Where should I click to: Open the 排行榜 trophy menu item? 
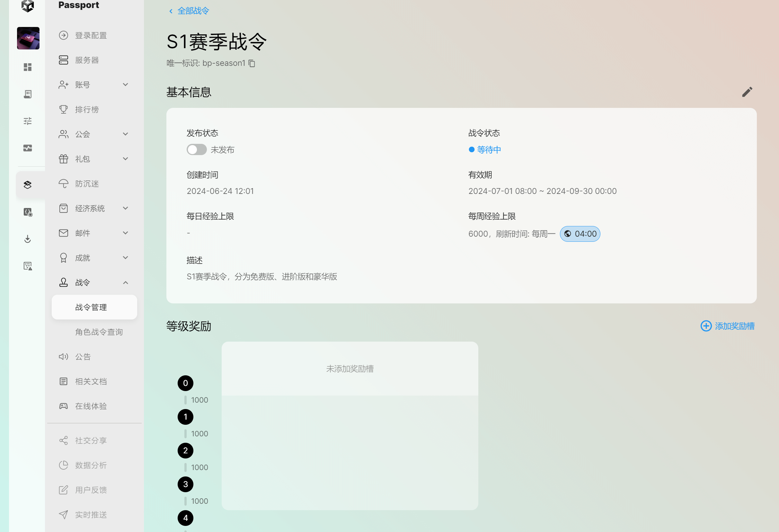click(86, 109)
